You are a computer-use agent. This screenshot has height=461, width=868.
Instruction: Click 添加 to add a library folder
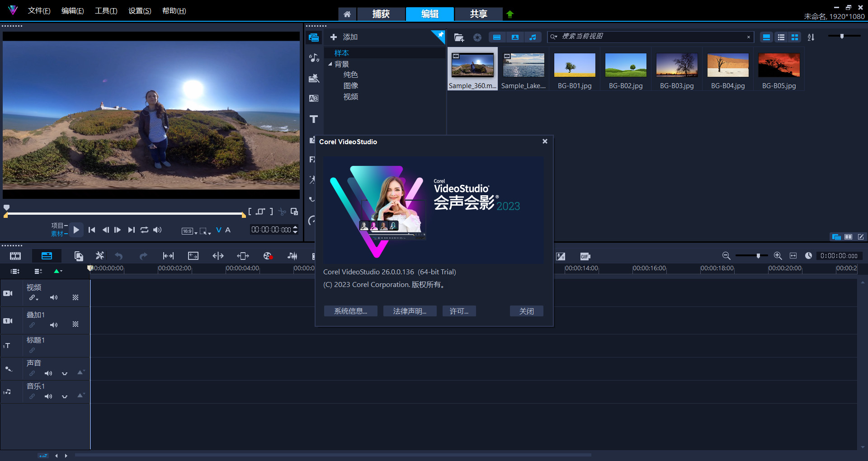coord(344,37)
